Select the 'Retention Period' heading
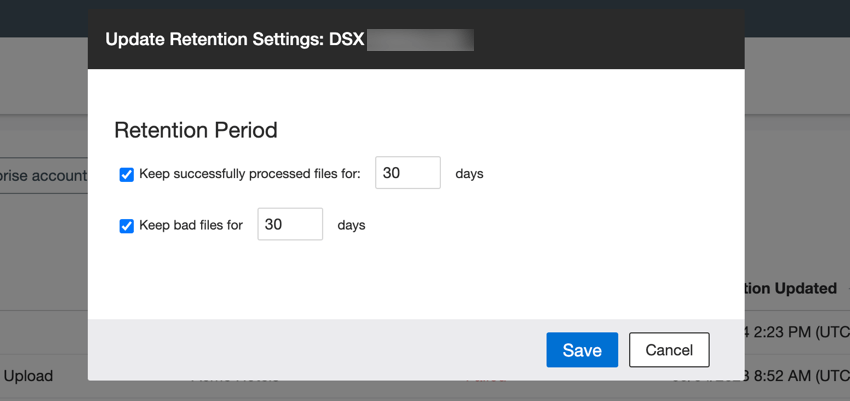Image resolution: width=850 pixels, height=401 pixels. point(195,130)
